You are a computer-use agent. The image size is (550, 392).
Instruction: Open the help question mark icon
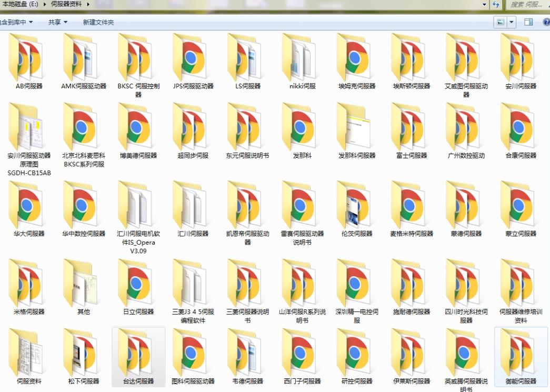pos(546,22)
